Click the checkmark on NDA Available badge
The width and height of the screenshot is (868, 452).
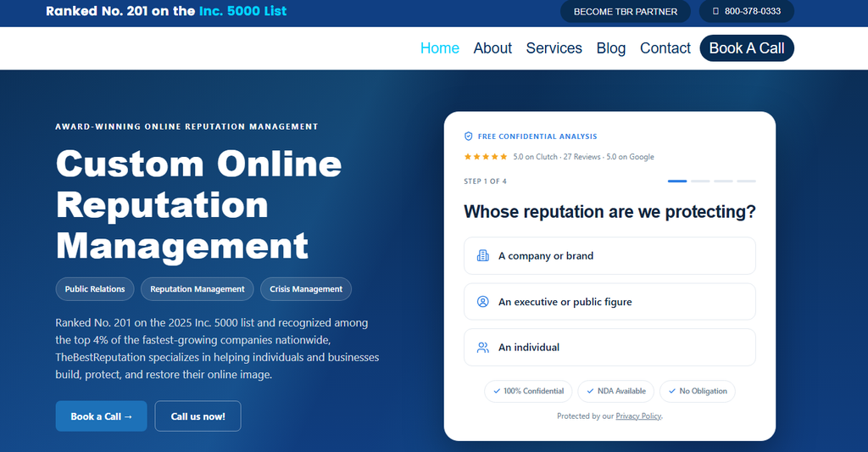coord(590,391)
